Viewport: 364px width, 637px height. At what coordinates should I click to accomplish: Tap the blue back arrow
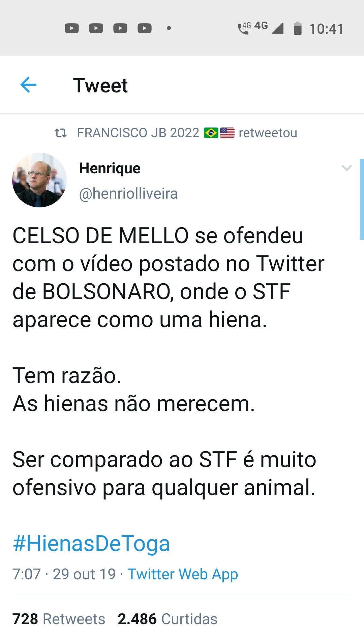pyautogui.click(x=28, y=85)
